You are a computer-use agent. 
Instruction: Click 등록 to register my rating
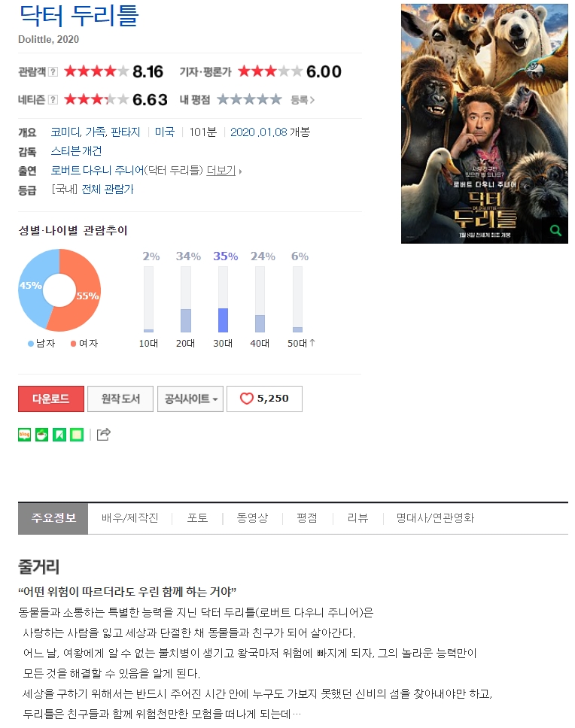303,100
